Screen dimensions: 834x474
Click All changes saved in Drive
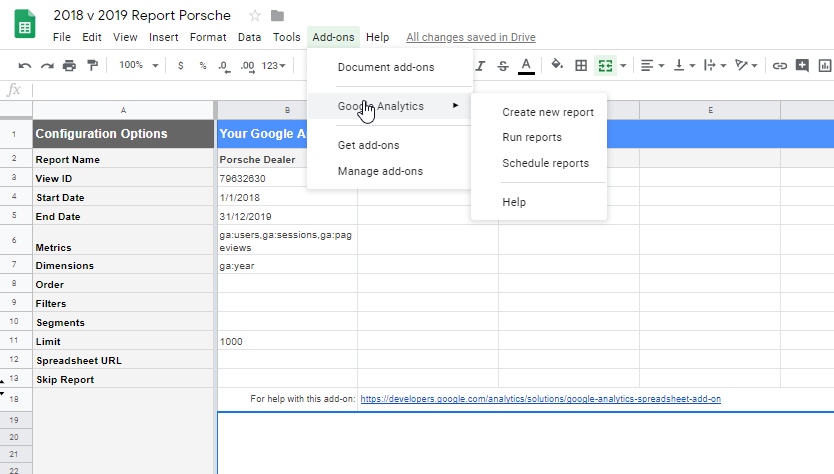[x=471, y=37]
